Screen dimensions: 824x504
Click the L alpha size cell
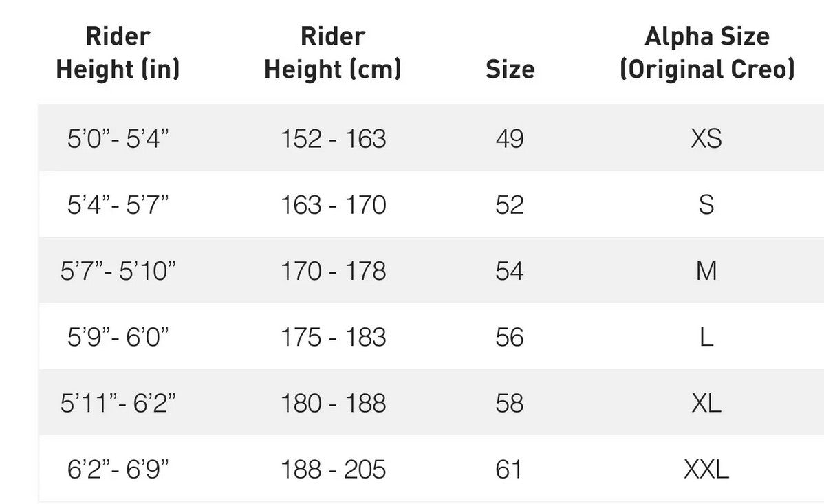pos(706,337)
